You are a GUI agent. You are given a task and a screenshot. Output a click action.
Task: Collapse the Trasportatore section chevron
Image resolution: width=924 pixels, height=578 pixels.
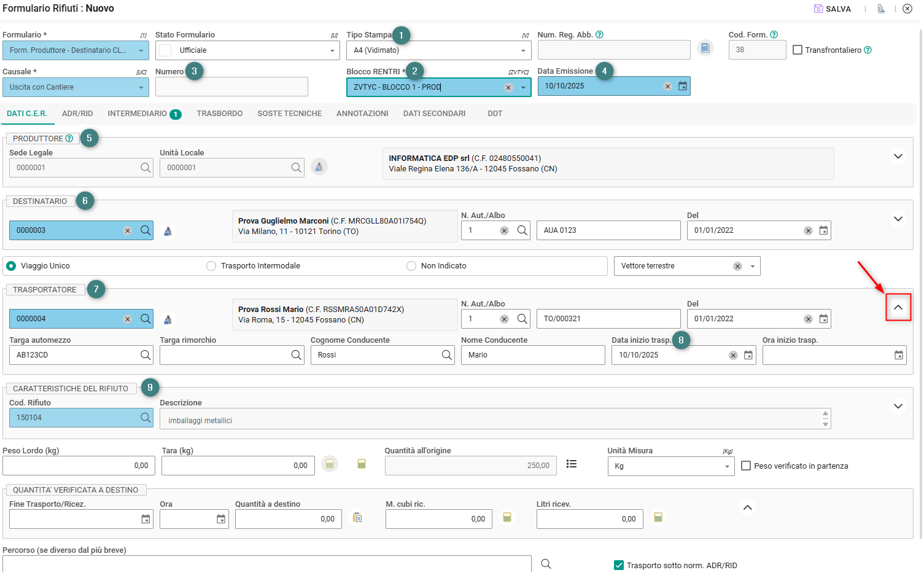tap(898, 307)
